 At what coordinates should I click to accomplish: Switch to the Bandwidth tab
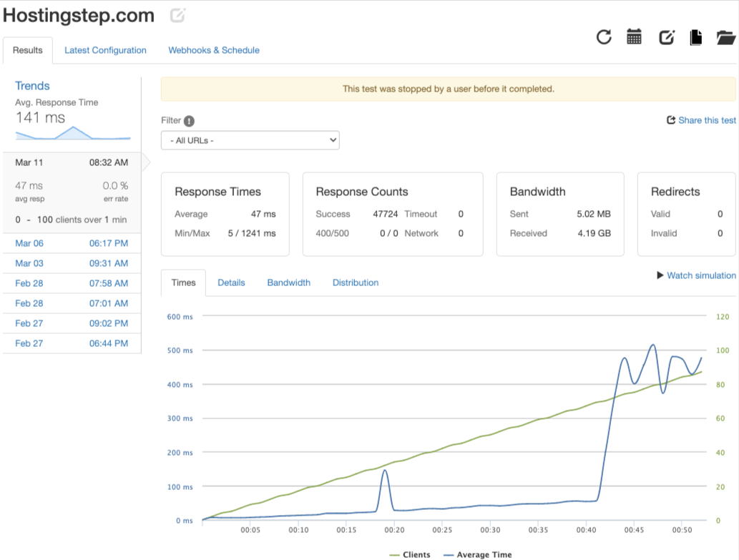289,283
